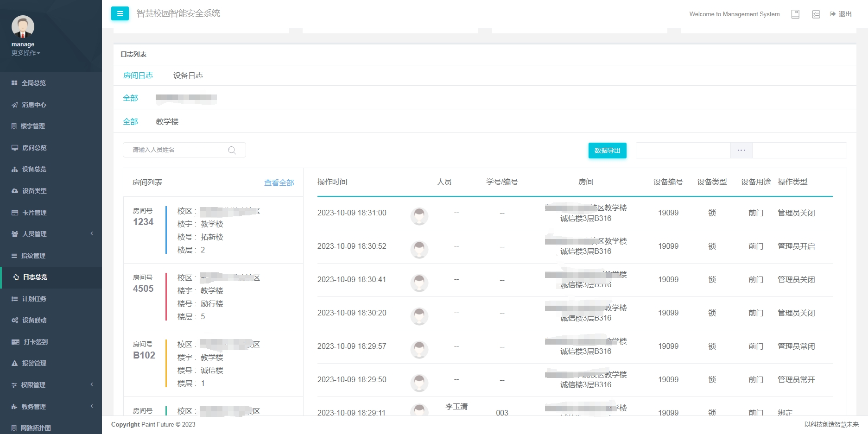Open 打卡签到 keyboard icon

coord(15,342)
